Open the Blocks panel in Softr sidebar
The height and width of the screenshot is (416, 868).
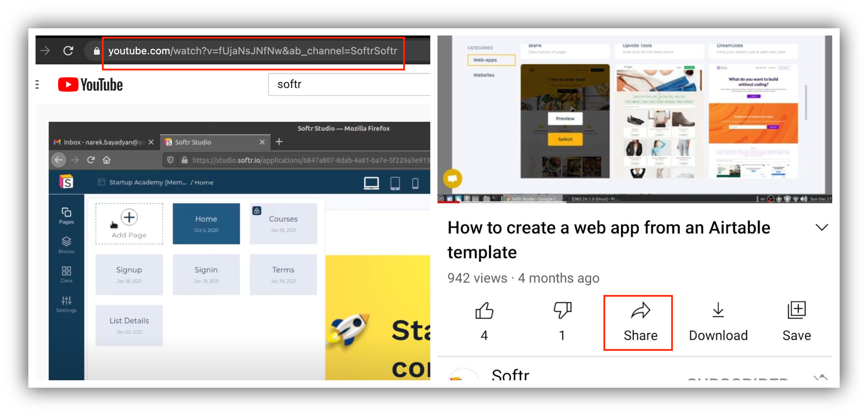click(66, 245)
